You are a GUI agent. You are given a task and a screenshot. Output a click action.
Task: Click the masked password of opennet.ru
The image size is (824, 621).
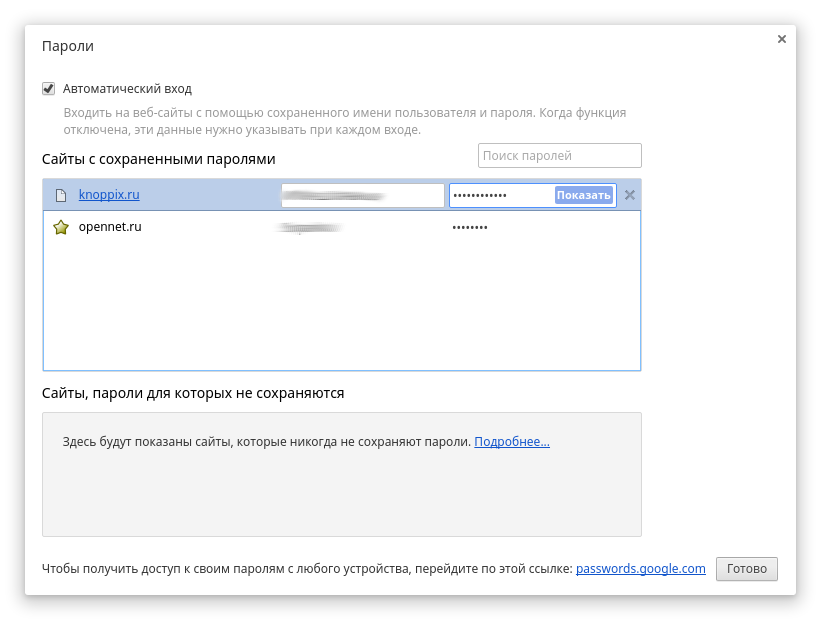pos(470,228)
